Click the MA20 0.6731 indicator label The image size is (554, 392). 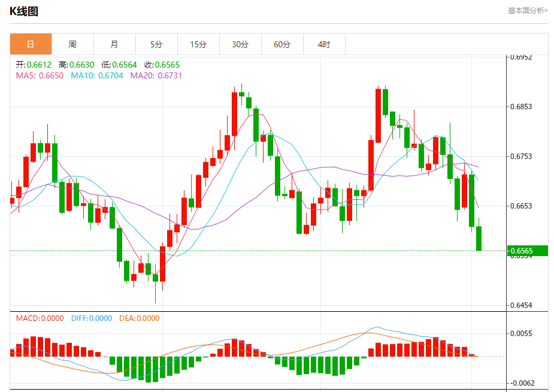pos(156,75)
